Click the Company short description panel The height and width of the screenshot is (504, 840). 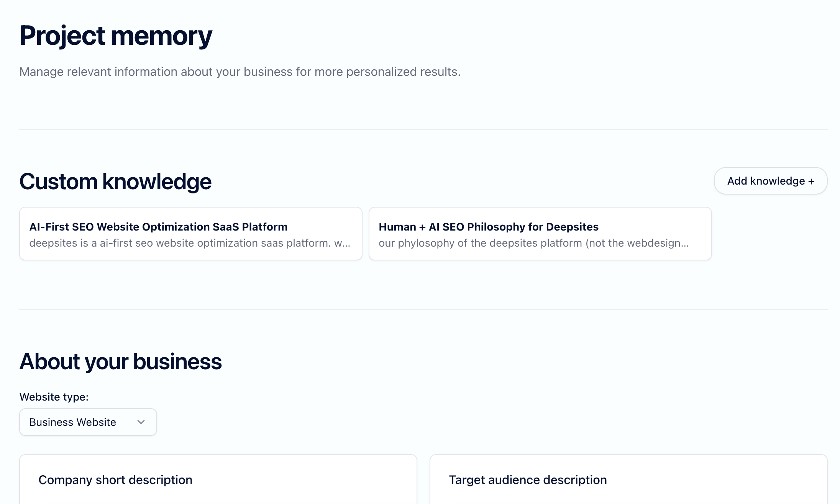(218, 479)
